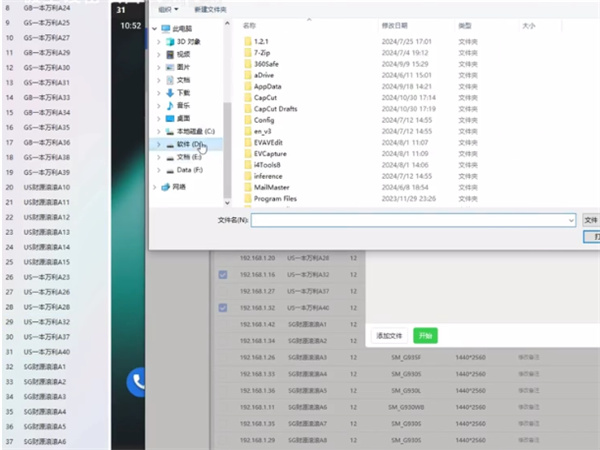
Task: Select Data (F:) drive in navigation tree
Action: (189, 170)
